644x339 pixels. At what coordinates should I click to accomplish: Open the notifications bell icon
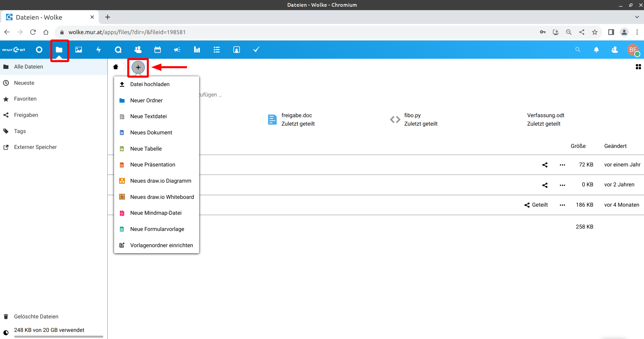tap(596, 50)
